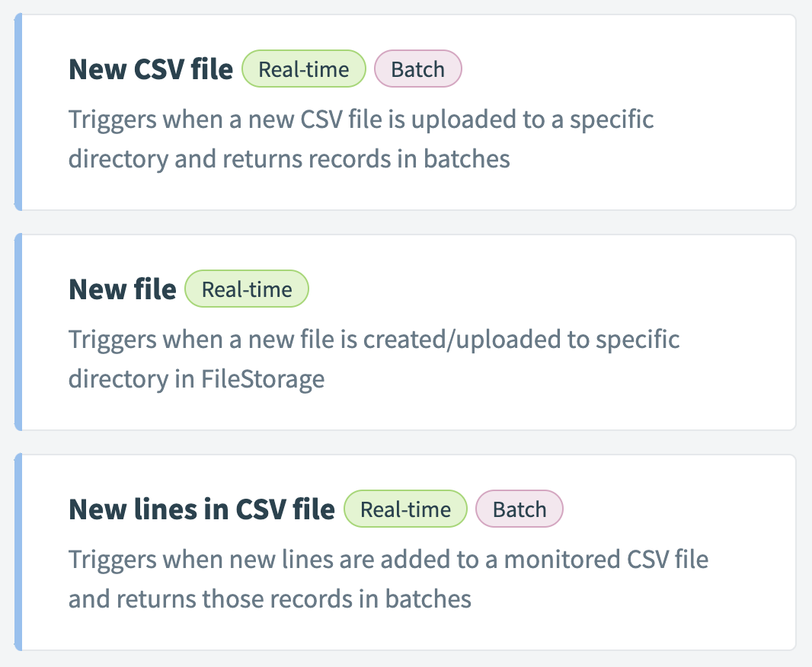Image resolution: width=812 pixels, height=667 pixels.
Task: Click the 'directory in FileStorage' text
Action: [x=197, y=378]
